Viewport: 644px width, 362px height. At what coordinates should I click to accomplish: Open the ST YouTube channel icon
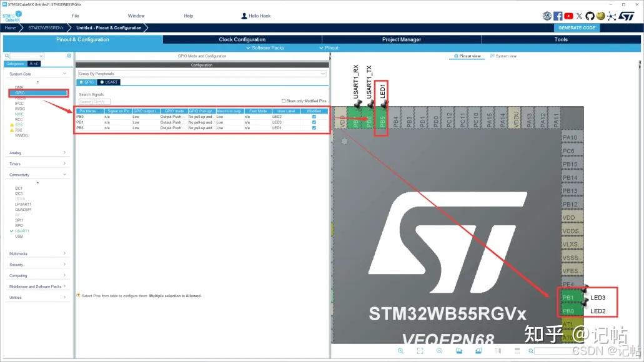coord(568,16)
